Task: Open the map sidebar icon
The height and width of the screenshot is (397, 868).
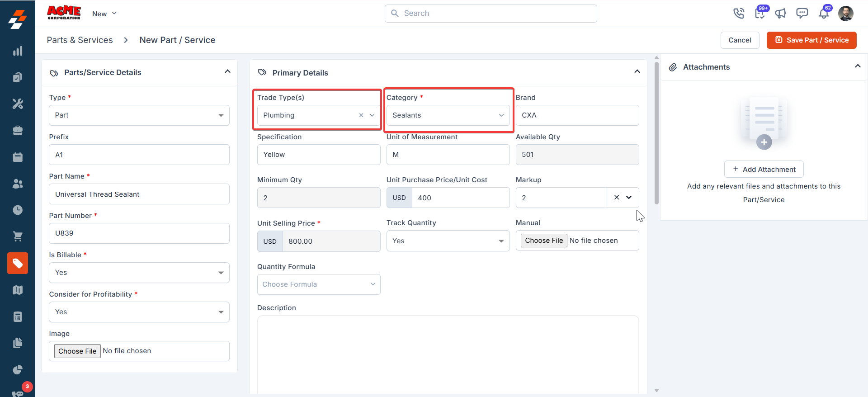Action: (18, 290)
